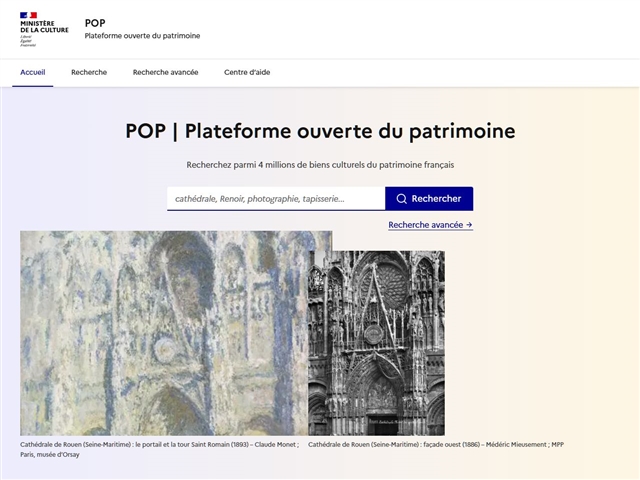This screenshot has width=640, height=480.
Task: Focus the cathédrale, Renoir search input field
Action: tap(276, 199)
